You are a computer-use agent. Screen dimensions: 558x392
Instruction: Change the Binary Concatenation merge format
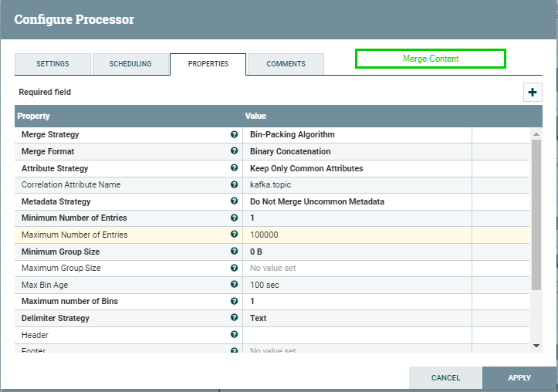357,151
